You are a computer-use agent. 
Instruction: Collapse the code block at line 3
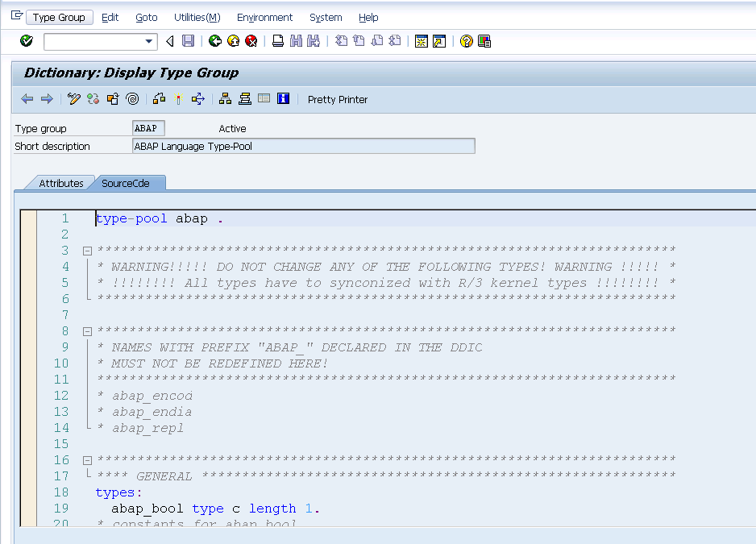[x=87, y=251]
